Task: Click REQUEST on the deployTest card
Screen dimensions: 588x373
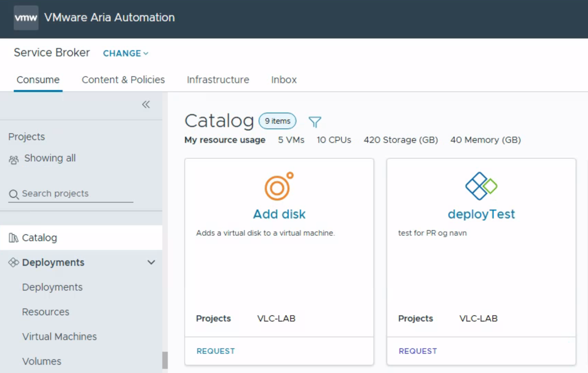Action: click(418, 351)
